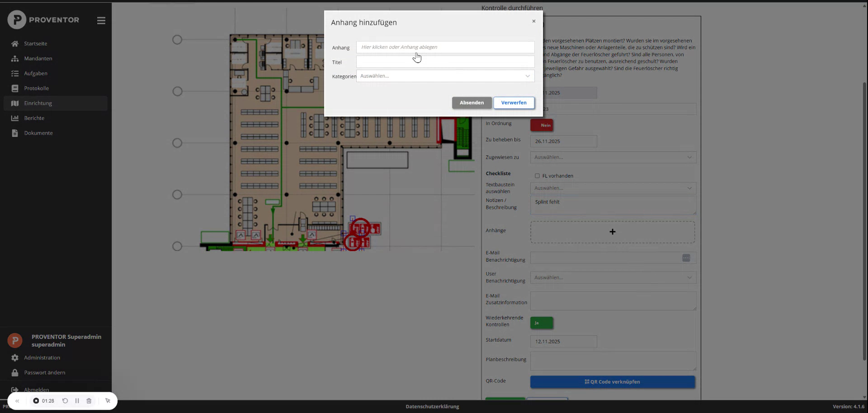The width and height of the screenshot is (868, 413).
Task: Click the Anhang file upload field
Action: coord(445,47)
